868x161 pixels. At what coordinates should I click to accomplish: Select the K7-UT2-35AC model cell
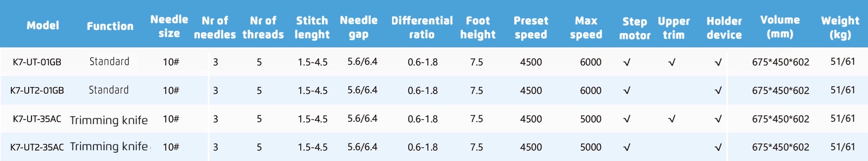coord(37,147)
